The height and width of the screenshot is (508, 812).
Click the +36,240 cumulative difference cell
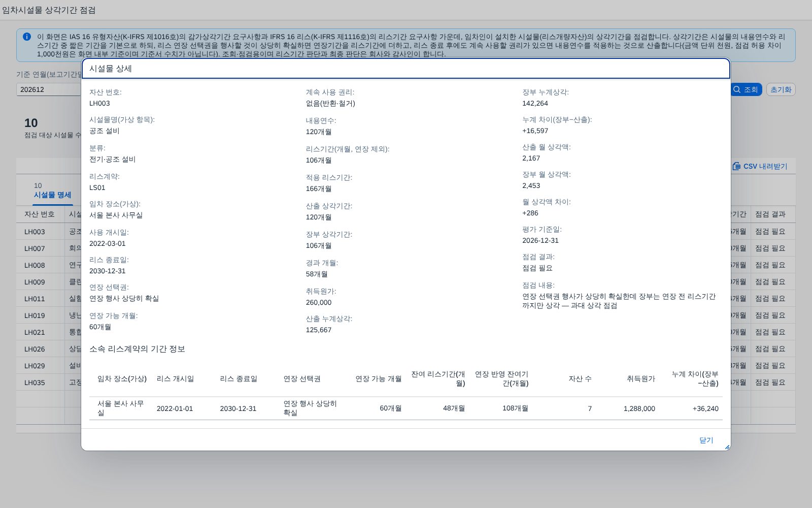click(x=705, y=408)
